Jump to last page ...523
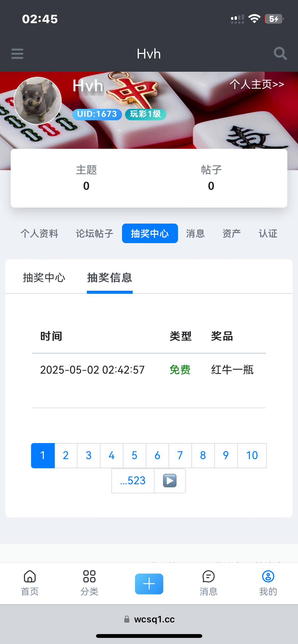298x644 pixels. (133, 480)
